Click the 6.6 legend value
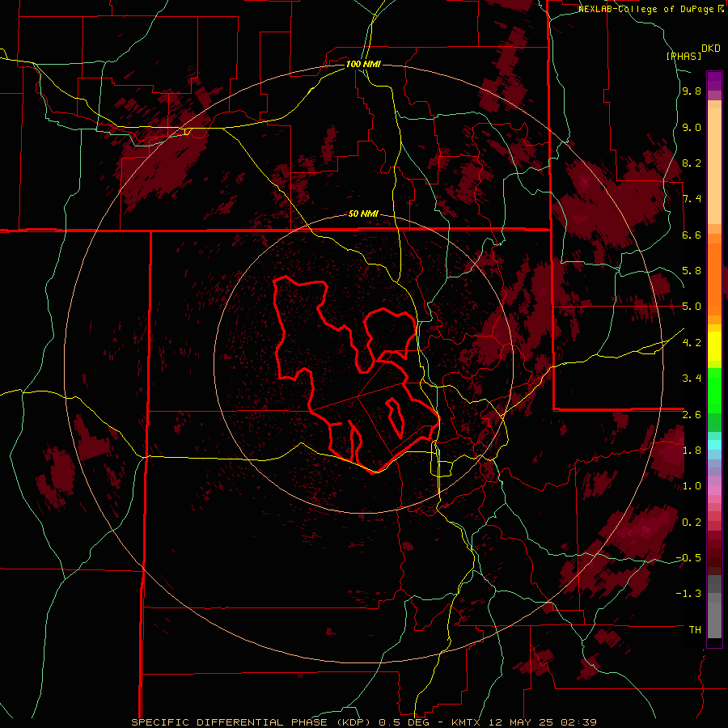This screenshot has height=728, width=728. point(692,235)
